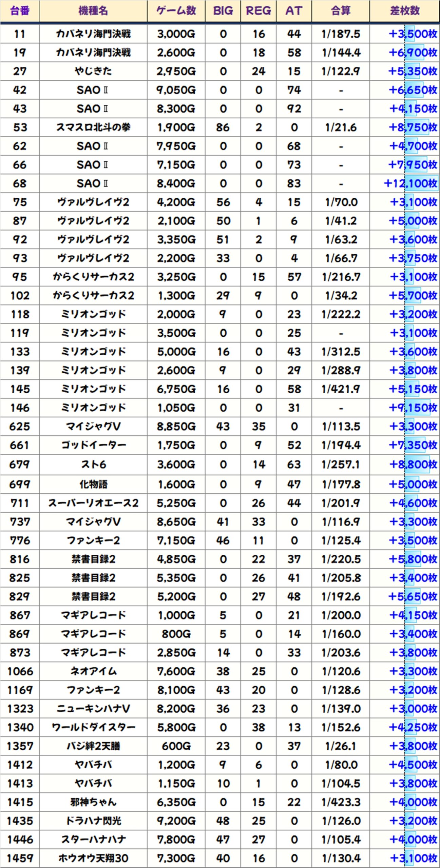Select the machine name "ゴッドイーター"
Viewport: 440px width, 868px height.
click(x=93, y=445)
